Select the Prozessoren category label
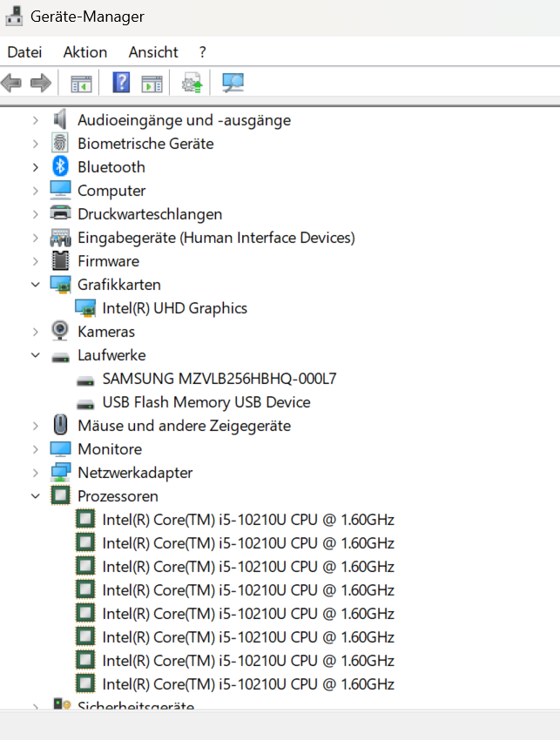This screenshot has height=740, width=560. click(x=118, y=496)
